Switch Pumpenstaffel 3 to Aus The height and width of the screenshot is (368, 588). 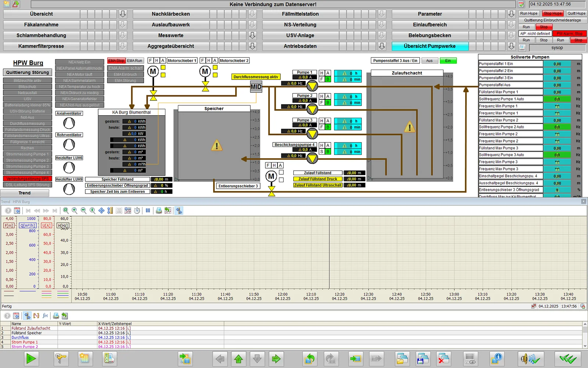click(429, 61)
